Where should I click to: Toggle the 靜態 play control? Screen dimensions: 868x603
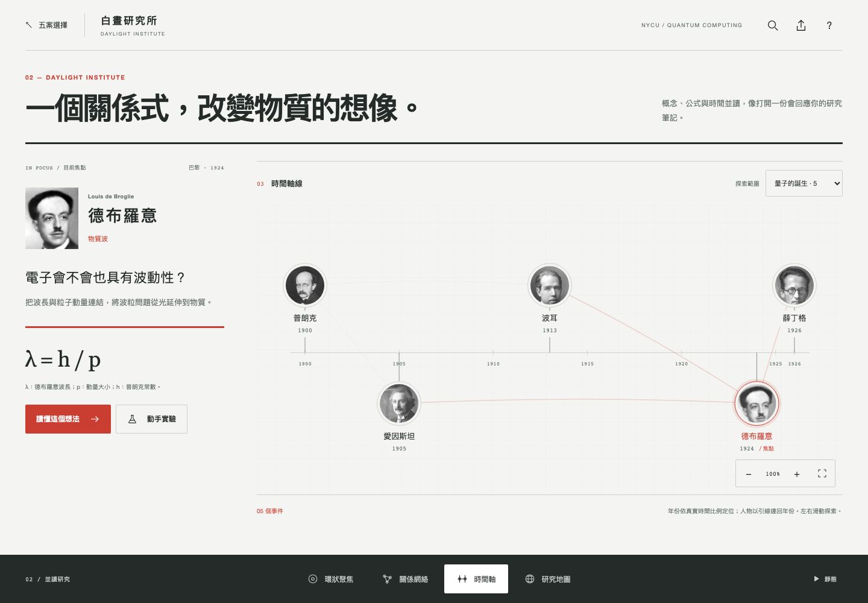click(825, 579)
